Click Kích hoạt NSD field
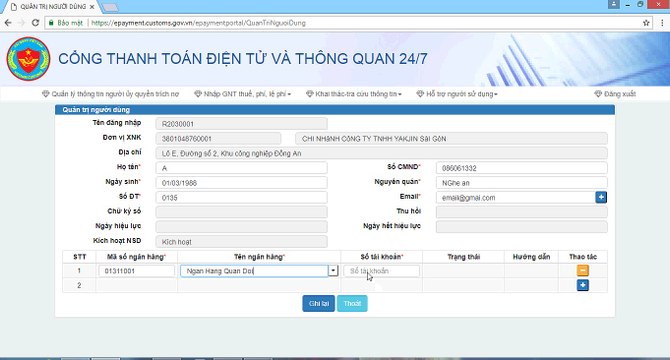The width and height of the screenshot is (670, 360). [x=241, y=242]
